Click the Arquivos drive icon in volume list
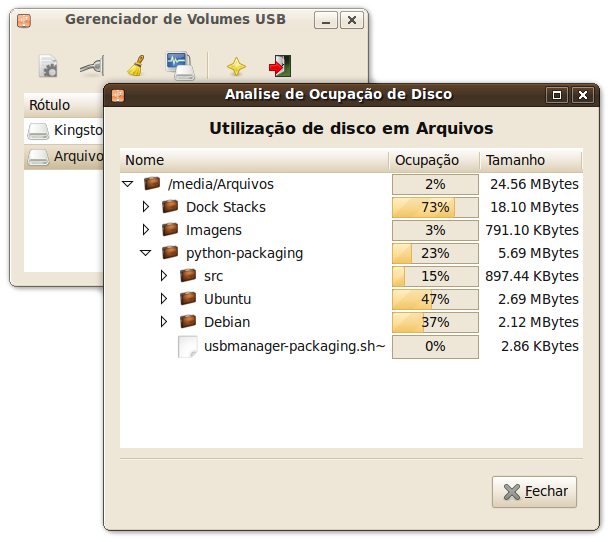 point(38,157)
